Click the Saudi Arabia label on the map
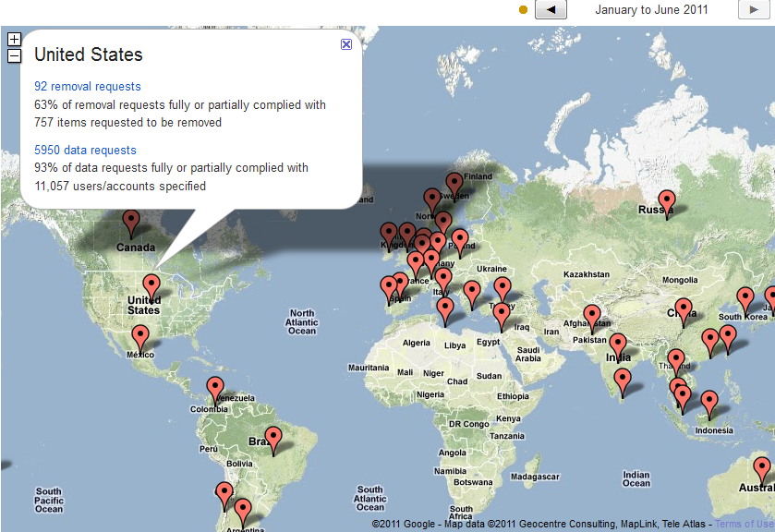This screenshot has height=532, width=775. pyautogui.click(x=528, y=354)
